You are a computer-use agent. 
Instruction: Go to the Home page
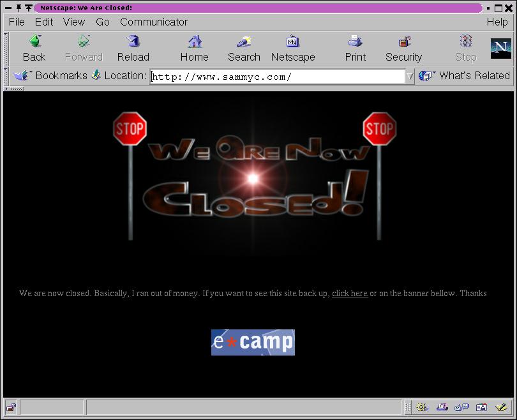coord(194,48)
